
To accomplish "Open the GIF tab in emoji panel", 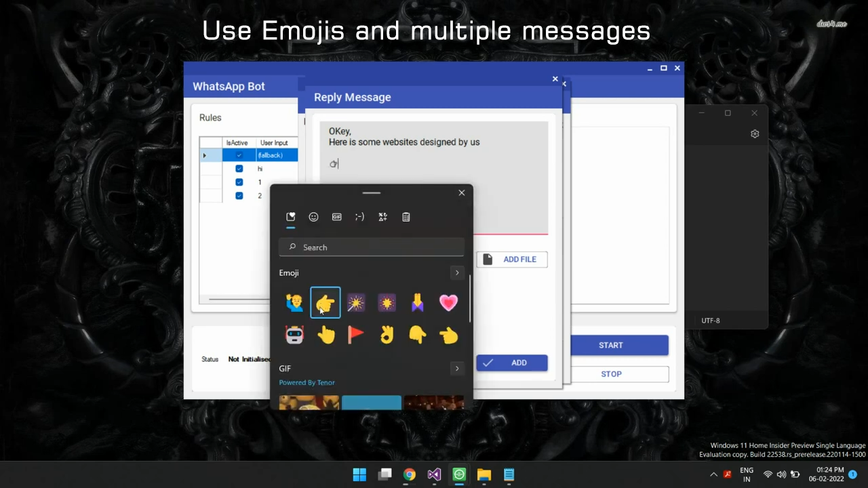I will click(336, 217).
